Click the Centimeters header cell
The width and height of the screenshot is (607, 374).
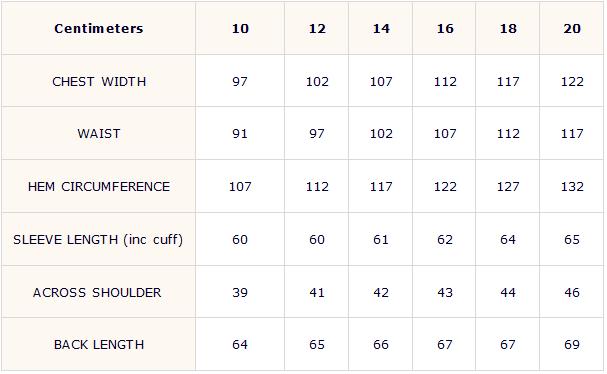coord(99,28)
